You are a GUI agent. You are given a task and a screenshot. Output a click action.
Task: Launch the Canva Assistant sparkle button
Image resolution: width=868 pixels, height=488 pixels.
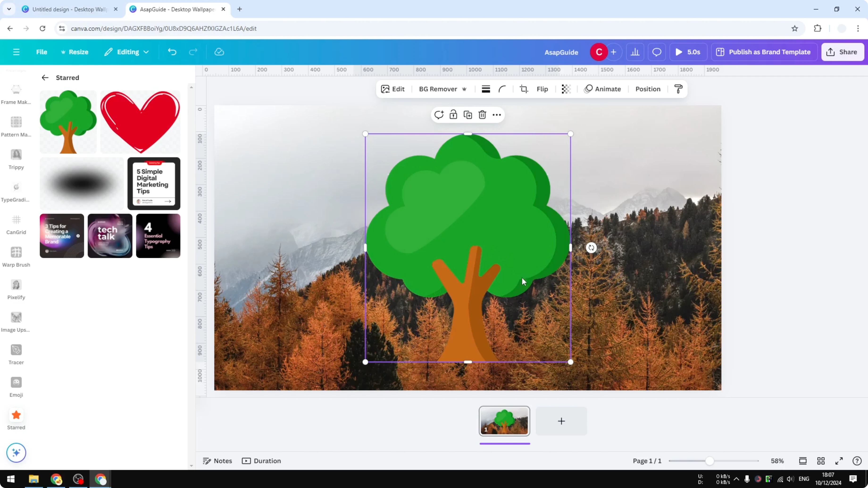point(16,453)
